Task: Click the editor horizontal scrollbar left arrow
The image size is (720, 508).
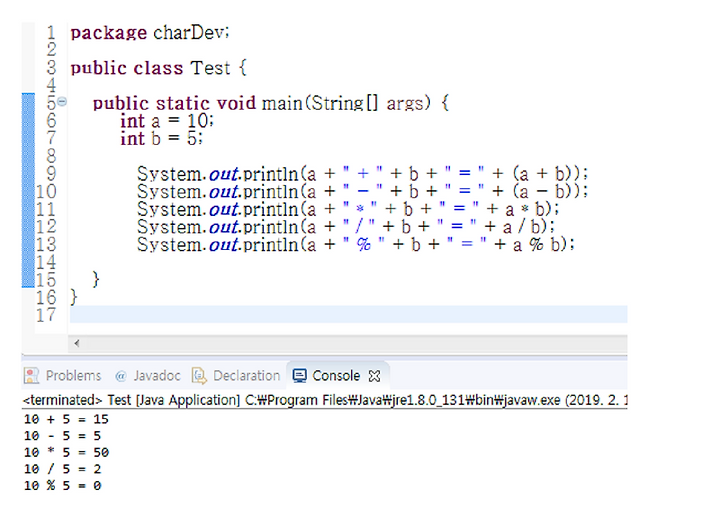Action: coord(77,343)
